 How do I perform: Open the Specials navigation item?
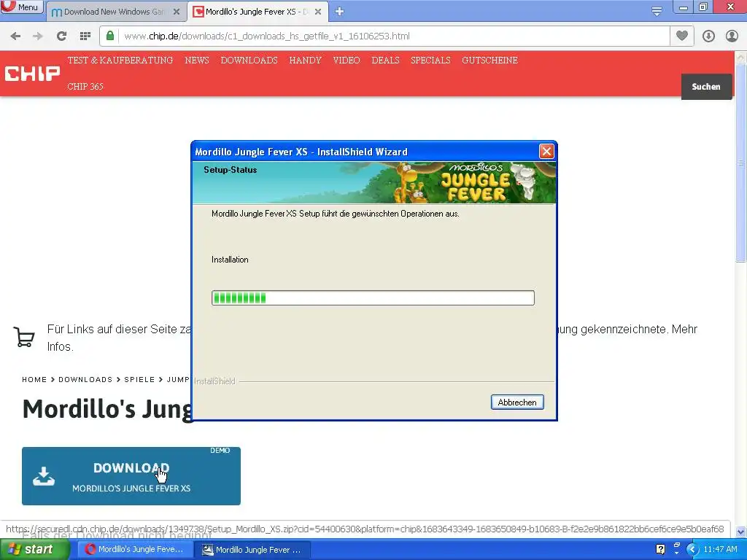pyautogui.click(x=430, y=60)
